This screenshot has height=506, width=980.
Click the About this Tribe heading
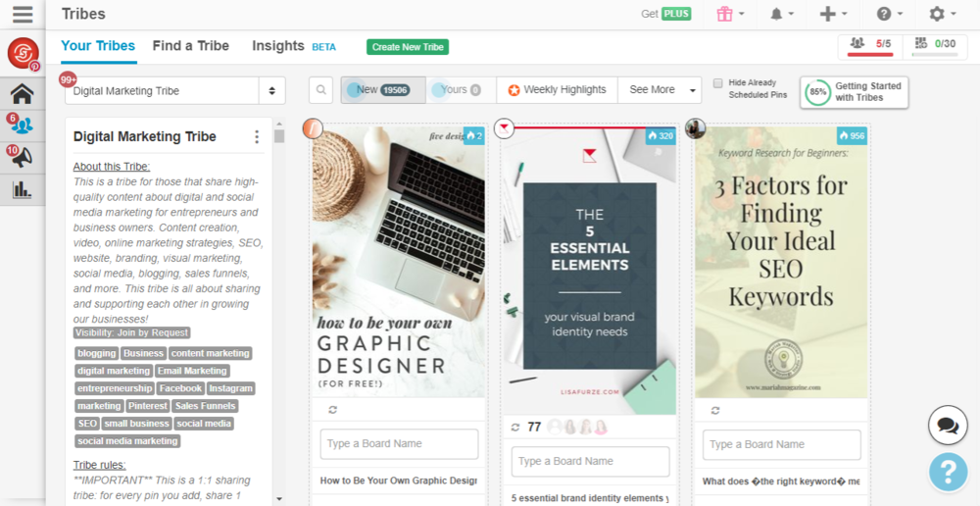pos(112,167)
